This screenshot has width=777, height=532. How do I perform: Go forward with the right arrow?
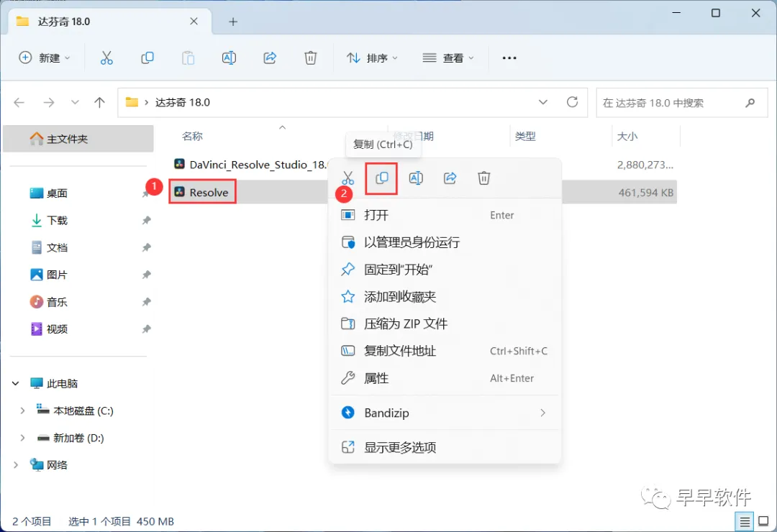(49, 103)
